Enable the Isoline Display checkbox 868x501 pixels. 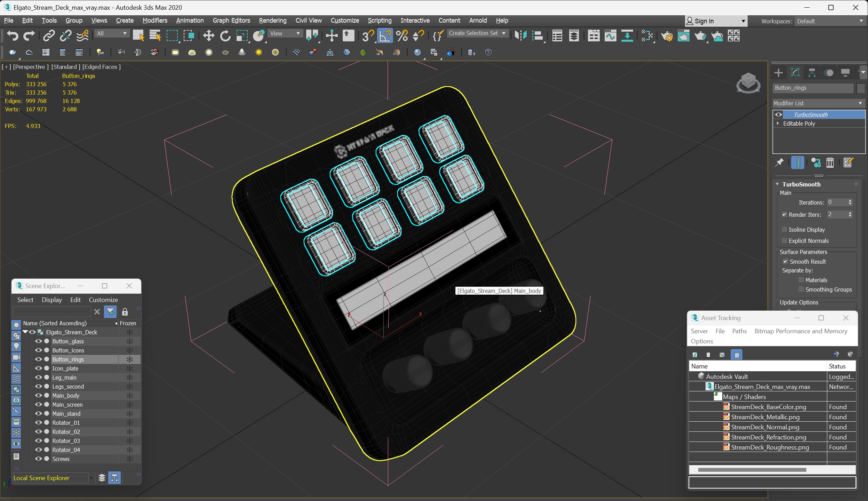pos(785,229)
